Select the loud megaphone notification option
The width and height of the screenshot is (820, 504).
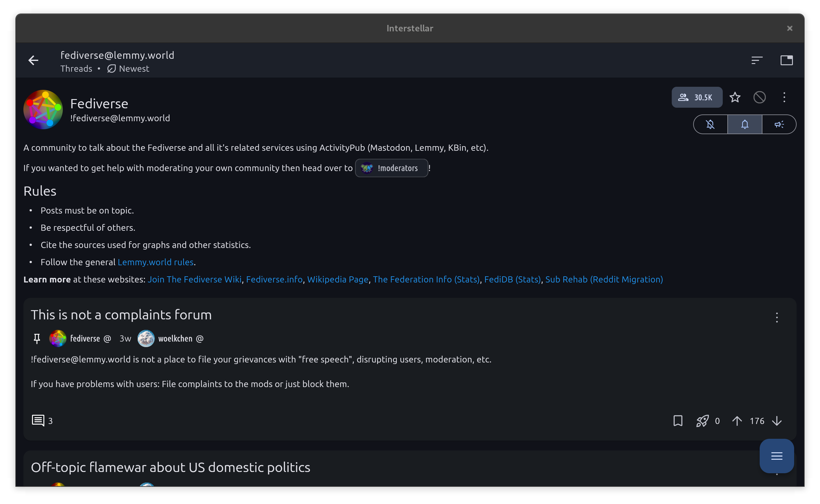[779, 124]
